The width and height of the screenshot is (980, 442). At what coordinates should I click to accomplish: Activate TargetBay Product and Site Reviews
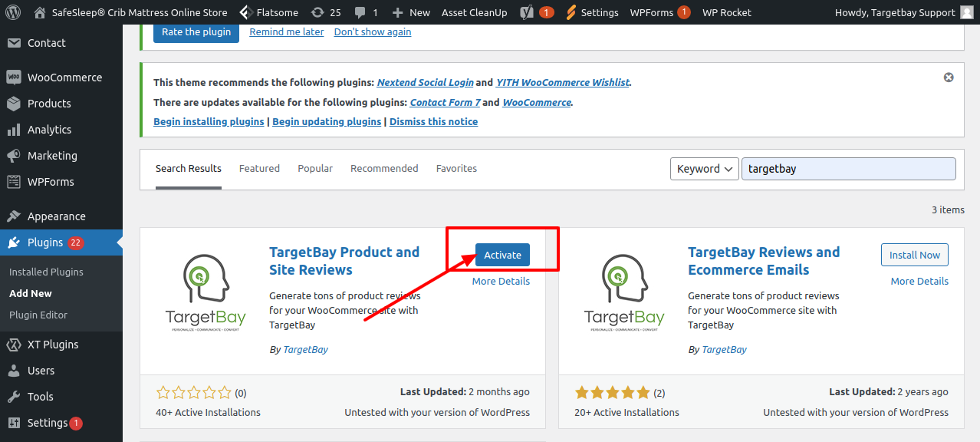pos(502,256)
